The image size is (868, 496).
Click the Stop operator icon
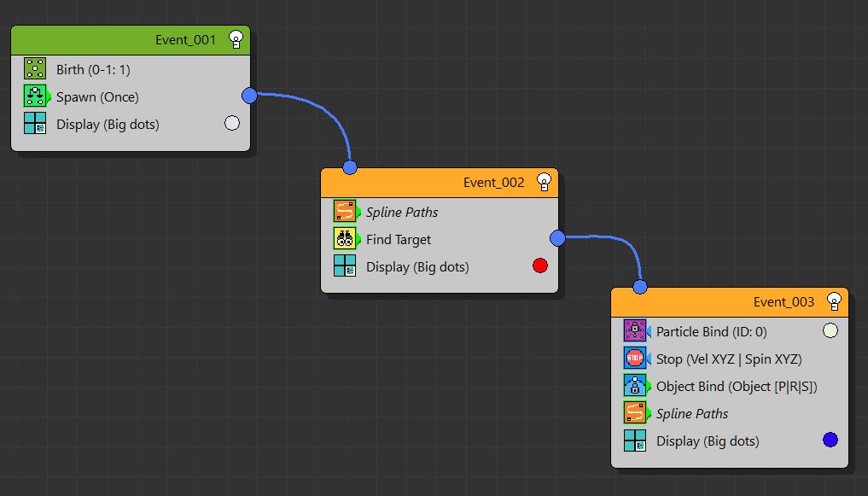tap(635, 359)
